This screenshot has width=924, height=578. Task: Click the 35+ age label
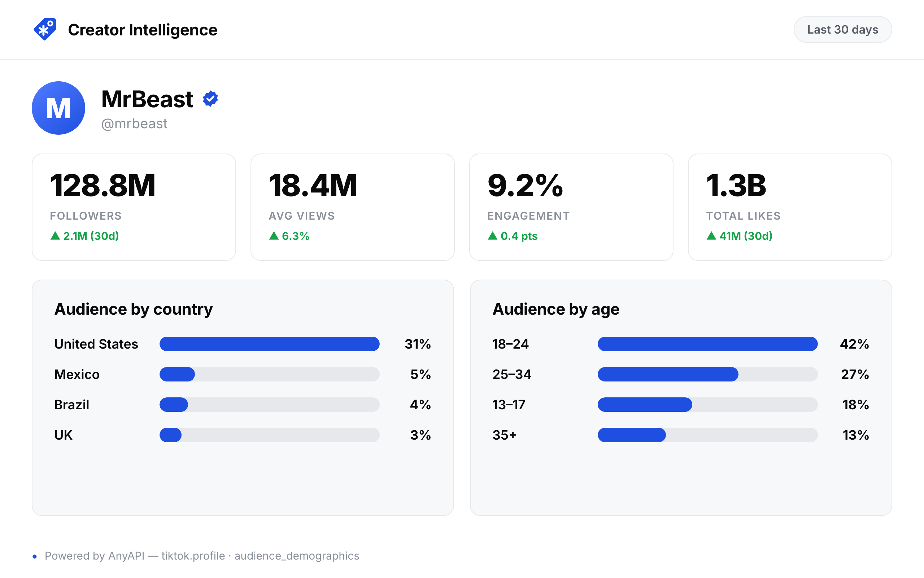tap(504, 435)
